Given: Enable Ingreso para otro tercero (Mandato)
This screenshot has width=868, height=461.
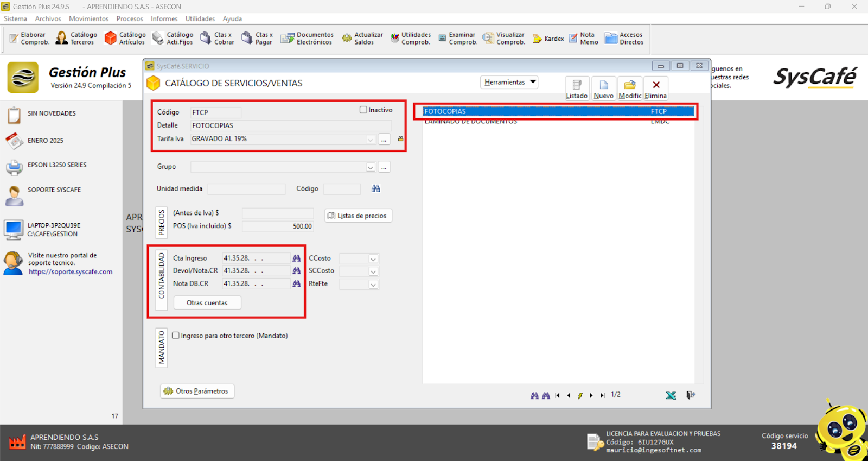Looking at the screenshot, I should pyautogui.click(x=176, y=336).
